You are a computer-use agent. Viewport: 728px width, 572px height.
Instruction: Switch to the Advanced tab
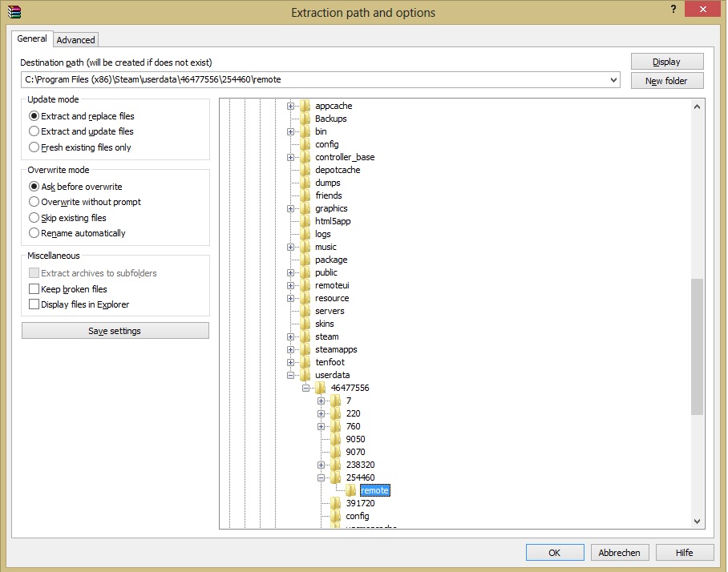[75, 40]
